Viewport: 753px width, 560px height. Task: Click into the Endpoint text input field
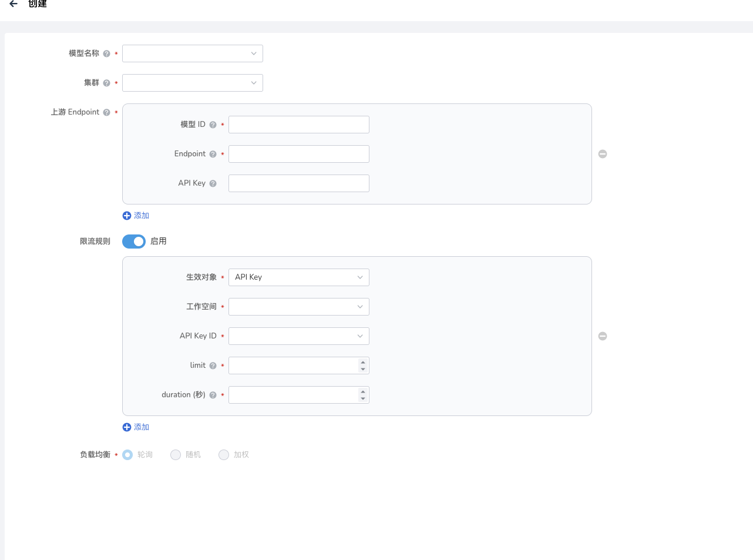tap(298, 154)
